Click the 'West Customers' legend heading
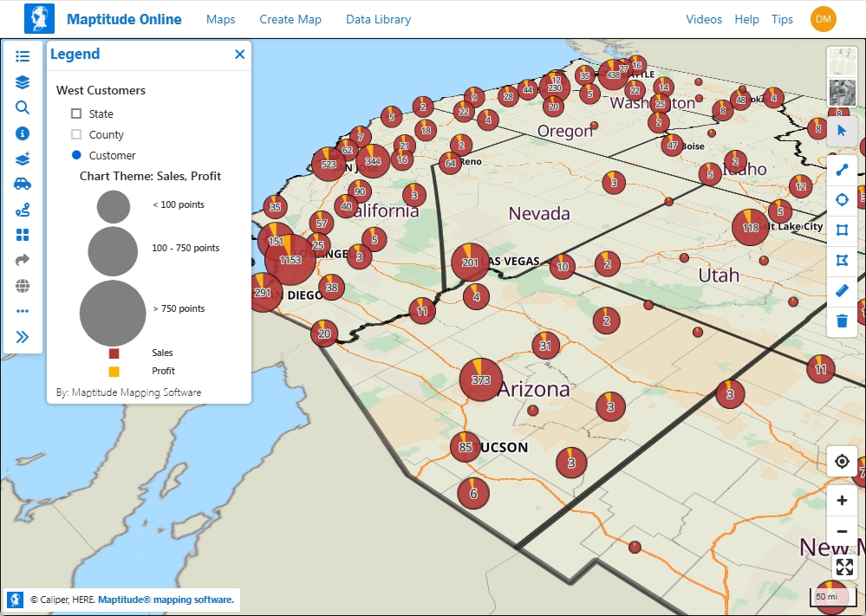 tap(101, 90)
